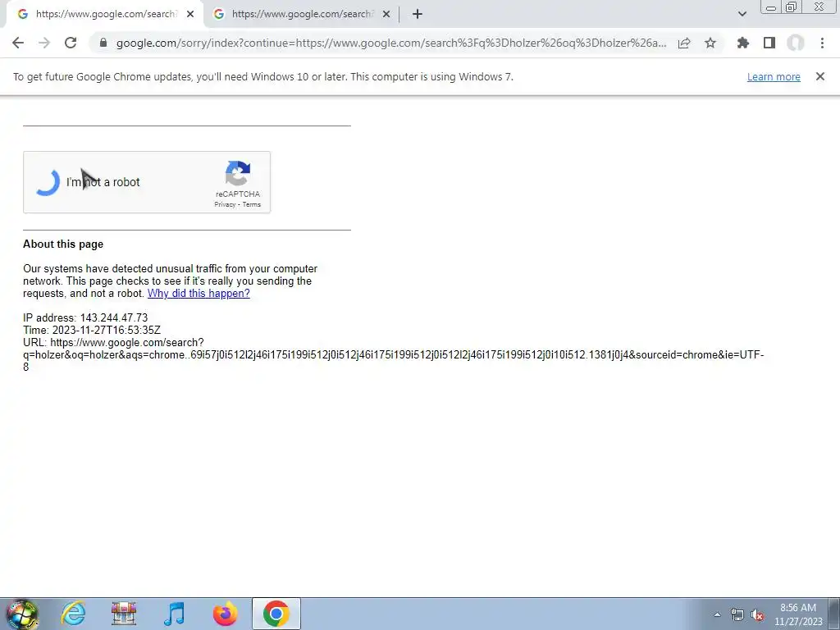Click the Time 2023-11-27T16:53:35Z line
The width and height of the screenshot is (840, 630).
pyautogui.click(x=92, y=330)
